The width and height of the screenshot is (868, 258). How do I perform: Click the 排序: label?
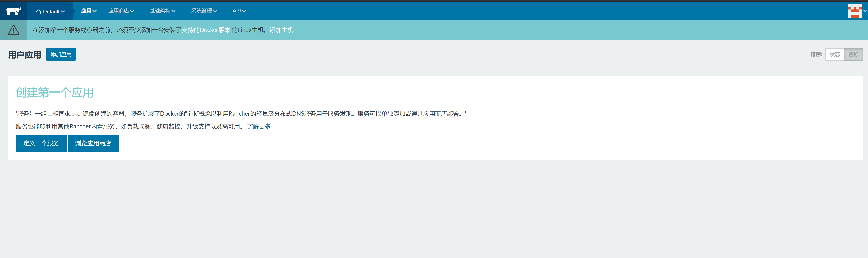pos(816,54)
